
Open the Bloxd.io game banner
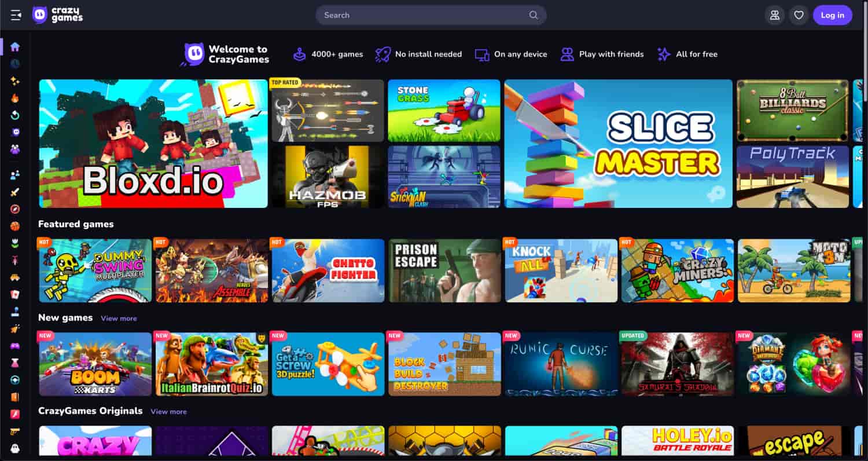[153, 144]
